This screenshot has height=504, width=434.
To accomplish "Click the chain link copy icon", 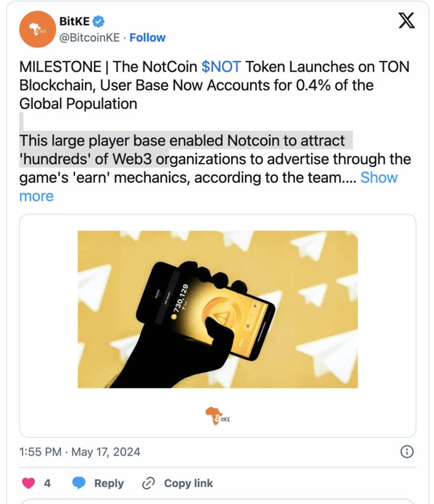I will point(149,483).
